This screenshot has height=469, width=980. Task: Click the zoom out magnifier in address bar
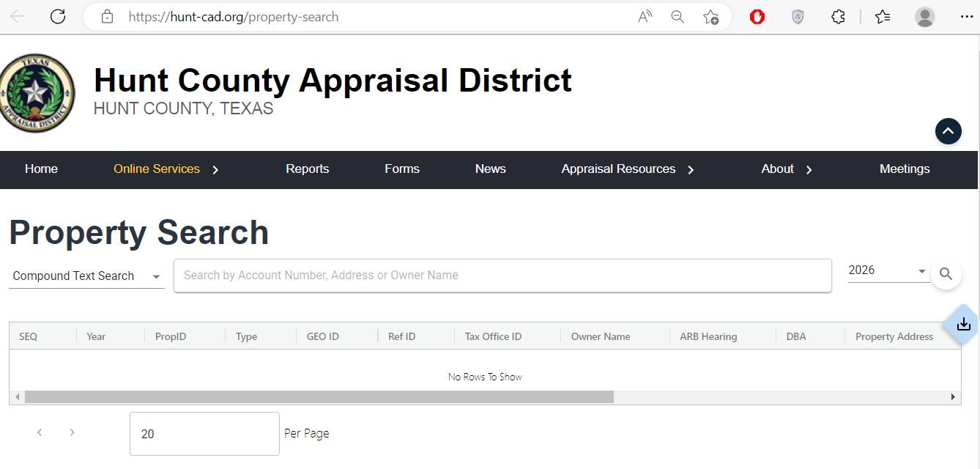point(677,16)
